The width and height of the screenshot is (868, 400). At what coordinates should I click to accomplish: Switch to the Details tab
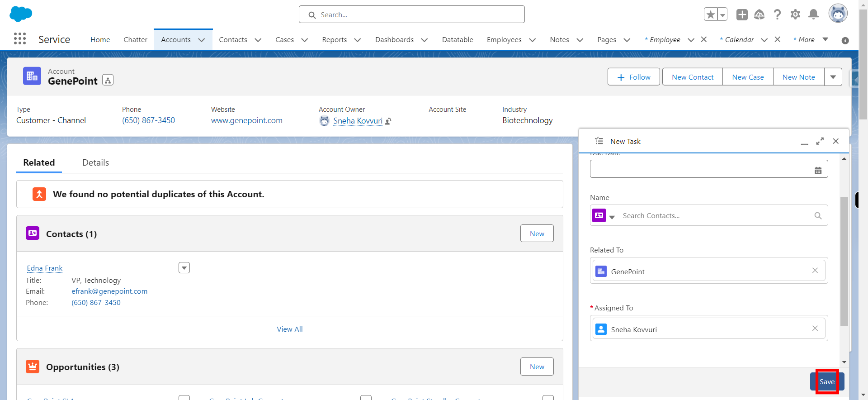pyautogui.click(x=95, y=162)
